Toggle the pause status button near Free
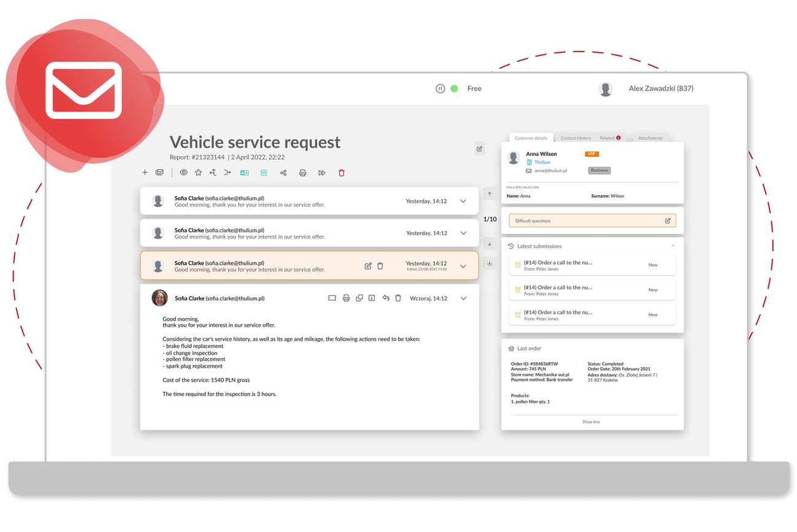The height and width of the screenshot is (532, 797). 440,88
